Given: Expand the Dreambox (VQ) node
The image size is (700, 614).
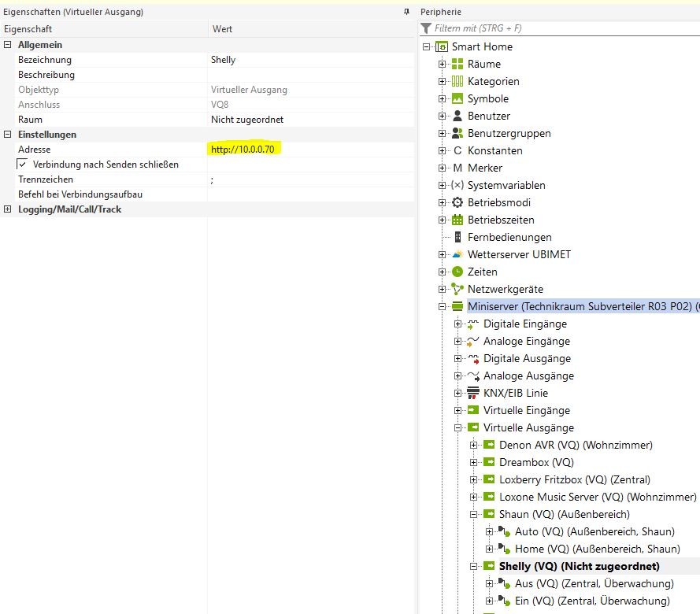Looking at the screenshot, I should coord(474,462).
